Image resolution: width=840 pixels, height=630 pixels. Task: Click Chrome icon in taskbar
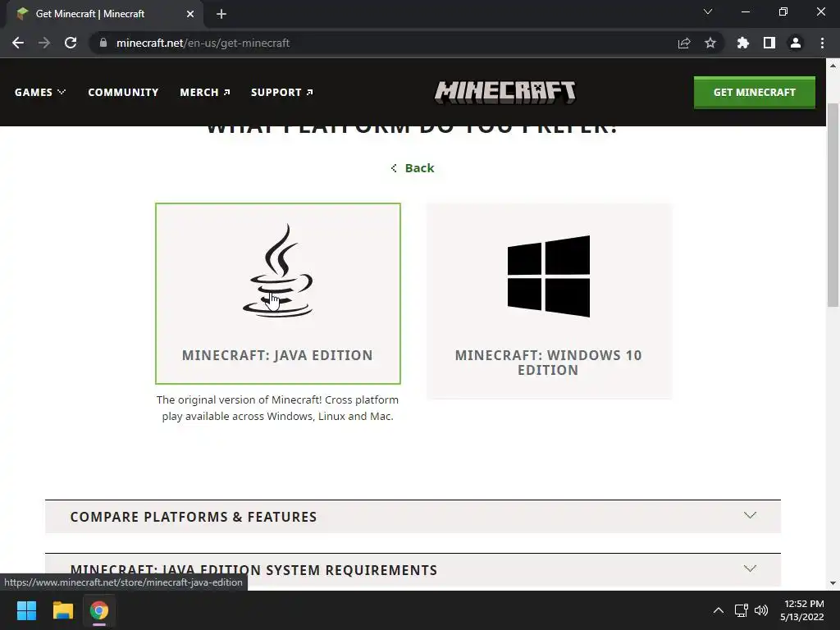[99, 610]
